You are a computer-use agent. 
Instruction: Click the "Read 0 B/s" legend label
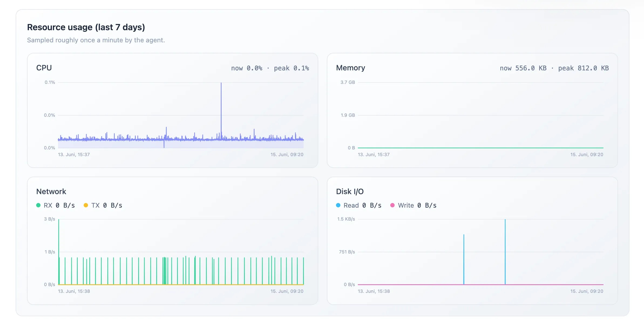362,205
